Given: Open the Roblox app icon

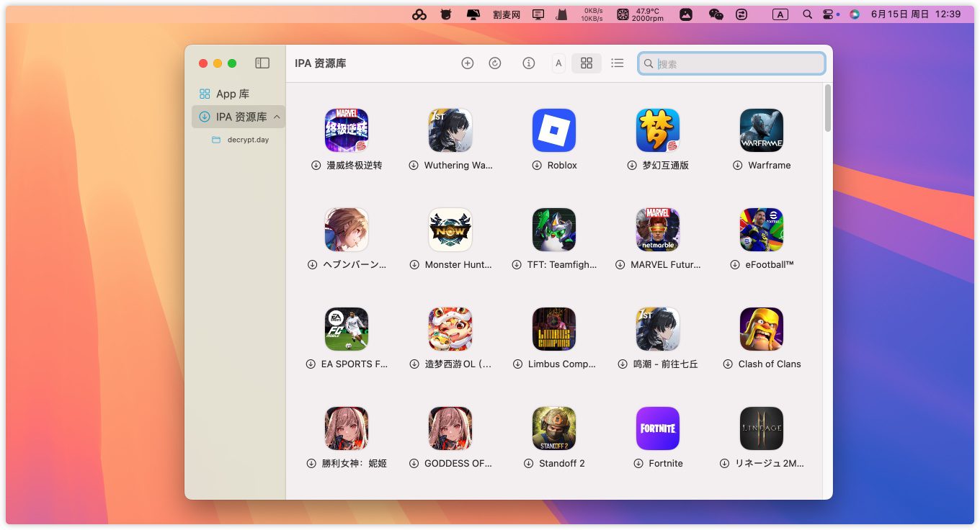Looking at the screenshot, I should coord(554,130).
